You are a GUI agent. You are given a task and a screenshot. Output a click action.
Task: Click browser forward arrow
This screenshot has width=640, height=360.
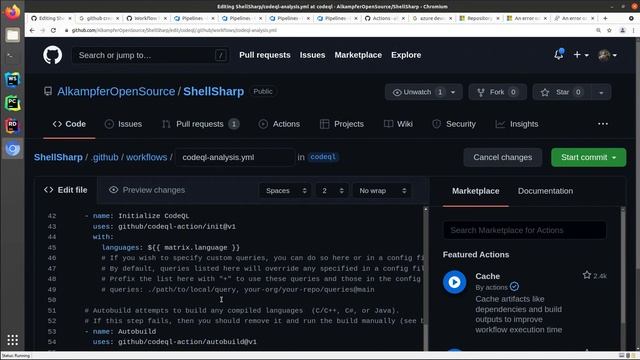42,30
